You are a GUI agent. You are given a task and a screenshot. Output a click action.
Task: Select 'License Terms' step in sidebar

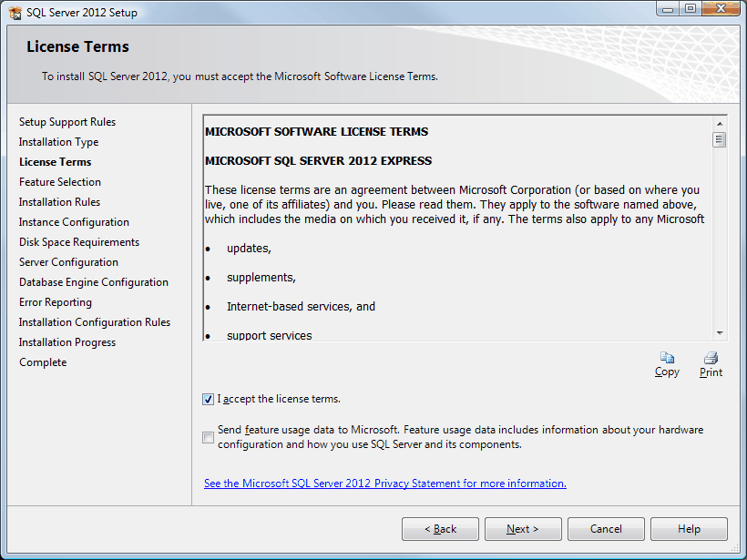(56, 162)
